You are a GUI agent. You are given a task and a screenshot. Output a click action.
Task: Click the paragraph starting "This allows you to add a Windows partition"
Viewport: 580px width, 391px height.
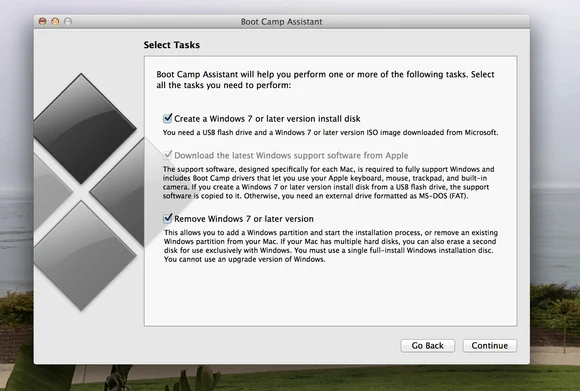click(x=331, y=246)
